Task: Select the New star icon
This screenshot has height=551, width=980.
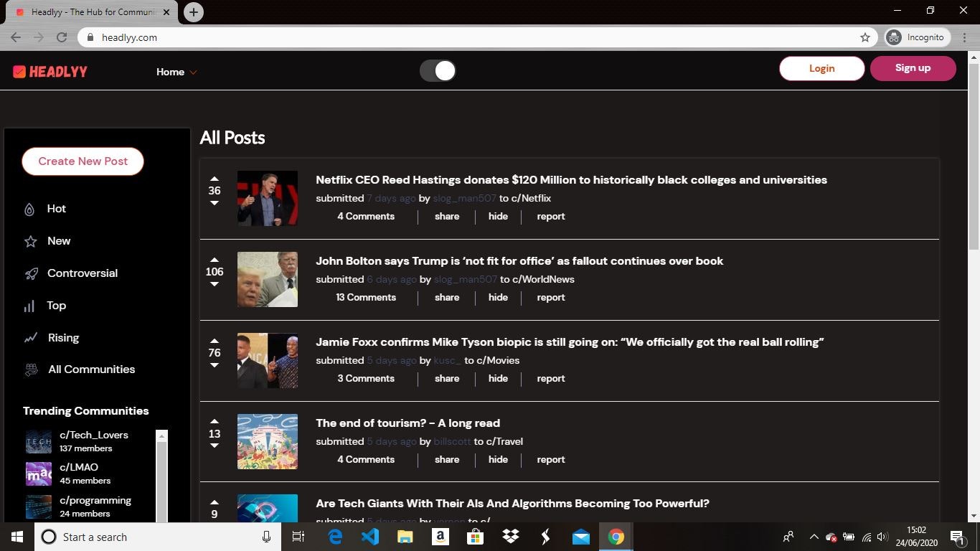Action: pos(30,242)
